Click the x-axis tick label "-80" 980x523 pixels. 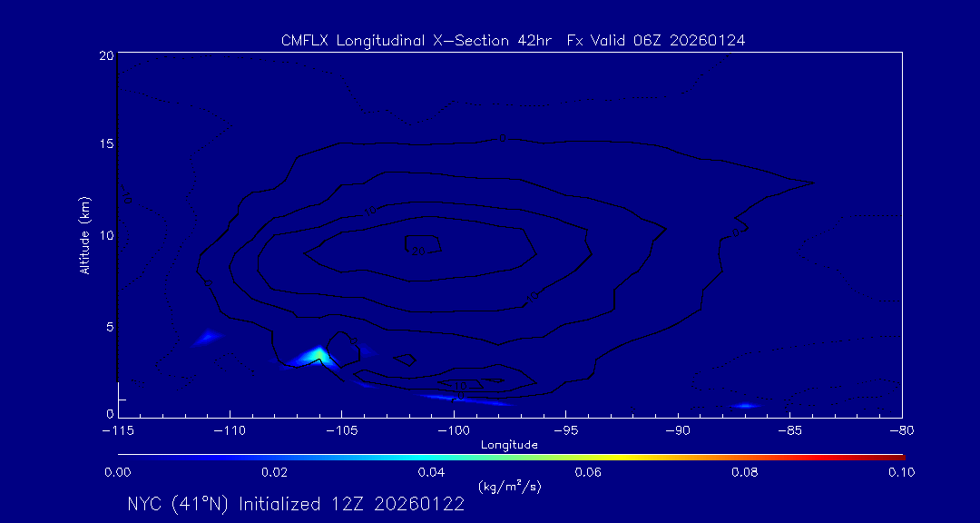902,431
